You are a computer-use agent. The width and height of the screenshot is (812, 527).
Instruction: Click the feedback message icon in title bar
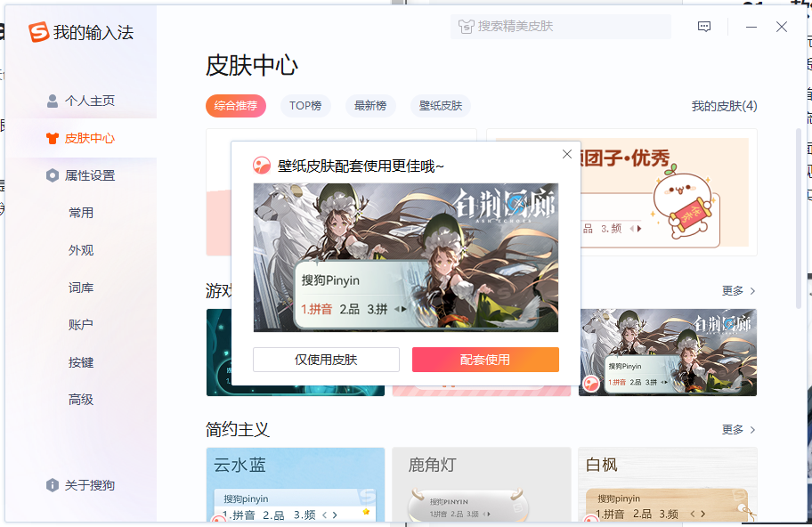coord(704,27)
